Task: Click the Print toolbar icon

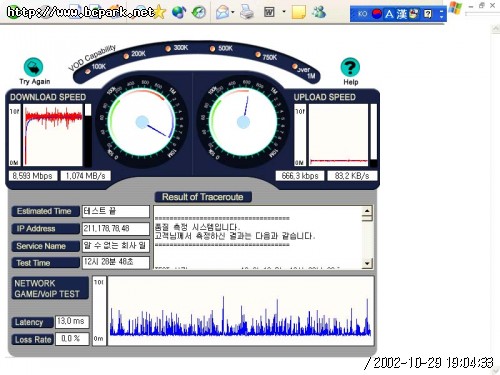Action: pos(247,12)
